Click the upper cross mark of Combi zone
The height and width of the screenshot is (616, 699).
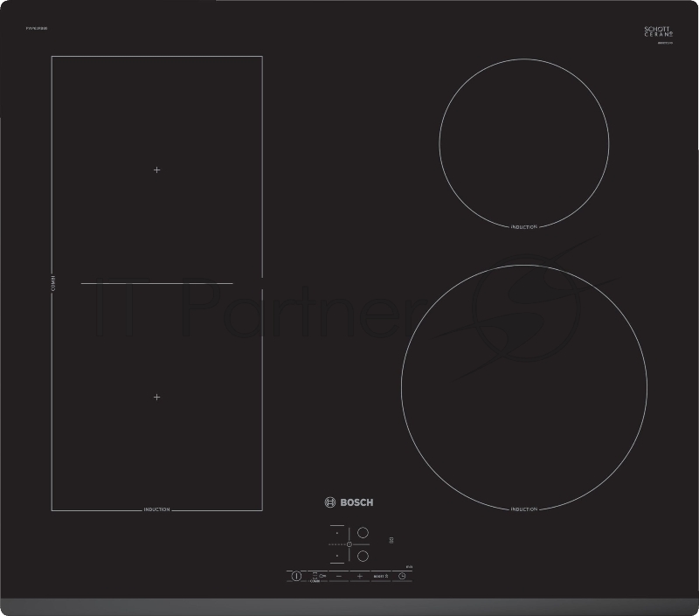pyautogui.click(x=156, y=170)
